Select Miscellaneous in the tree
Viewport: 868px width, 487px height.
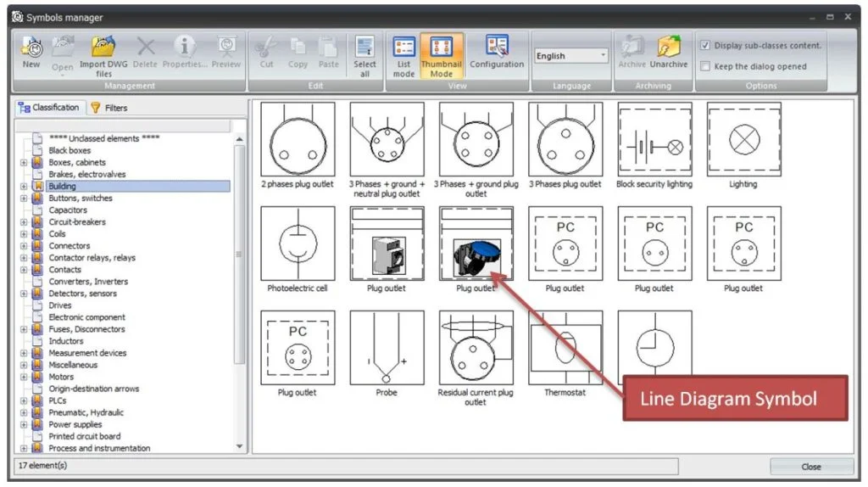[x=73, y=365]
